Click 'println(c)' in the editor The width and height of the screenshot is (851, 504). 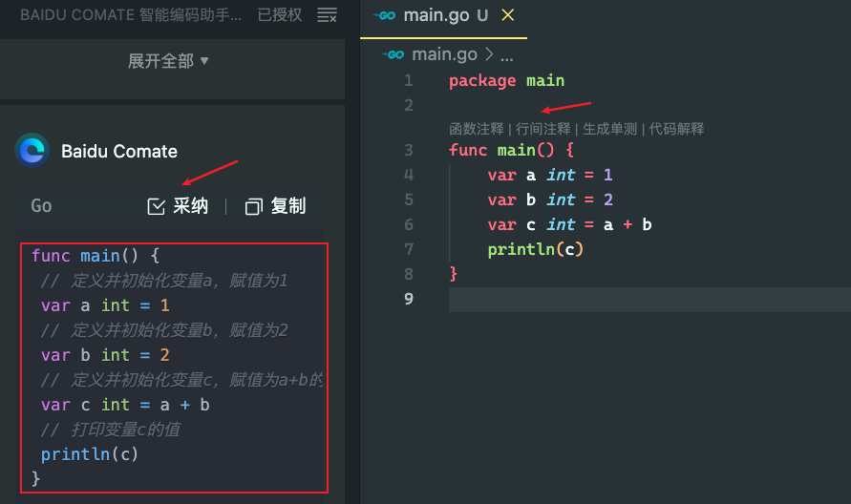pyautogui.click(x=535, y=249)
